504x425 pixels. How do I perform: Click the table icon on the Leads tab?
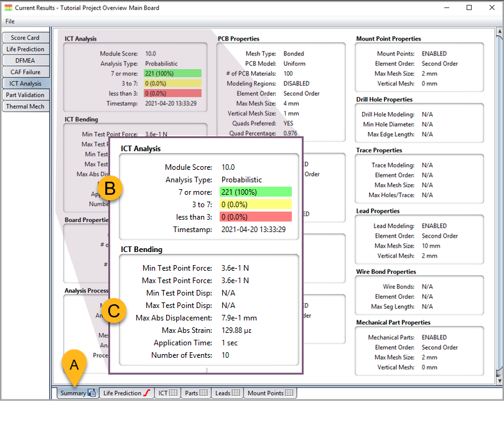coord(235,393)
